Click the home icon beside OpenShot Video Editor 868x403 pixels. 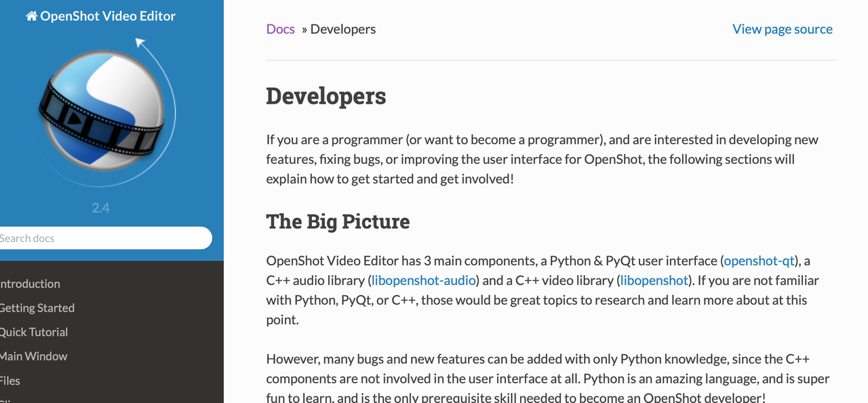[x=31, y=16]
